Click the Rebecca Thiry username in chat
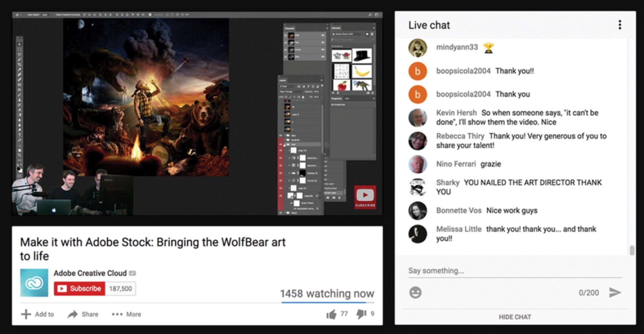 pos(460,136)
